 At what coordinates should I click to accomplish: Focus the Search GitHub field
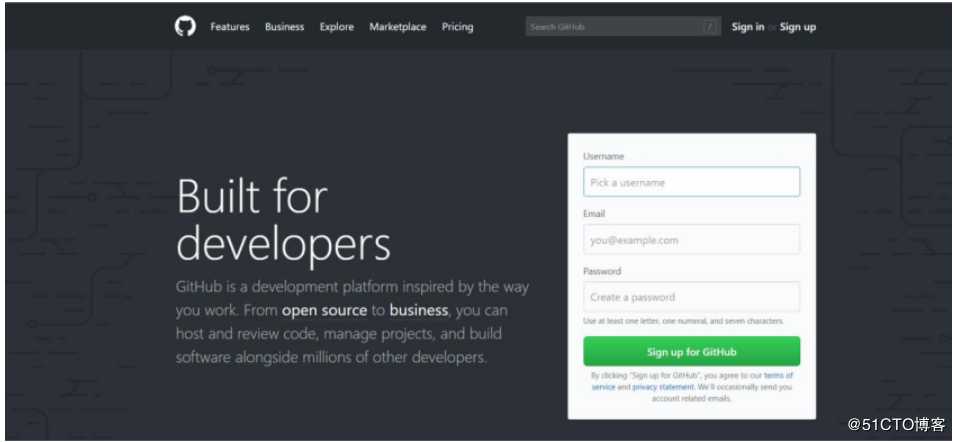(x=623, y=27)
